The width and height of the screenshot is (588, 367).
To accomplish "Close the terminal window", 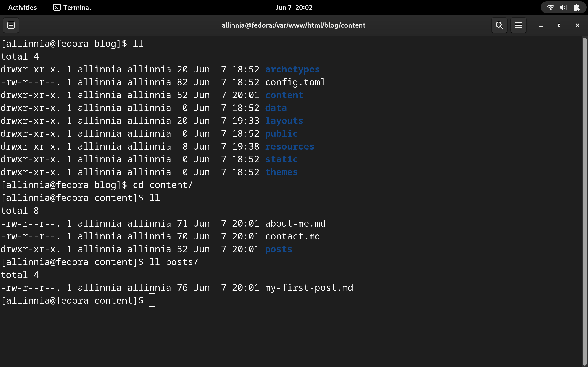I will [577, 25].
